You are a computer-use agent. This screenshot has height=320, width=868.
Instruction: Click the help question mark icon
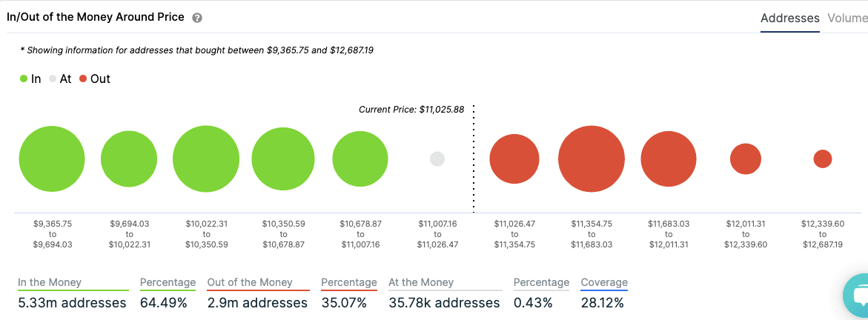point(197,18)
